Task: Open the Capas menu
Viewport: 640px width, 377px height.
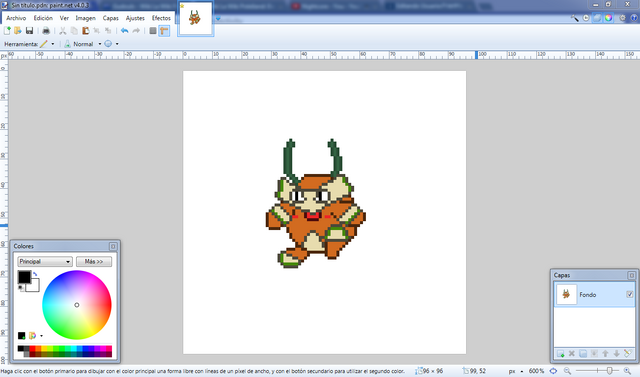Action: [x=110, y=18]
